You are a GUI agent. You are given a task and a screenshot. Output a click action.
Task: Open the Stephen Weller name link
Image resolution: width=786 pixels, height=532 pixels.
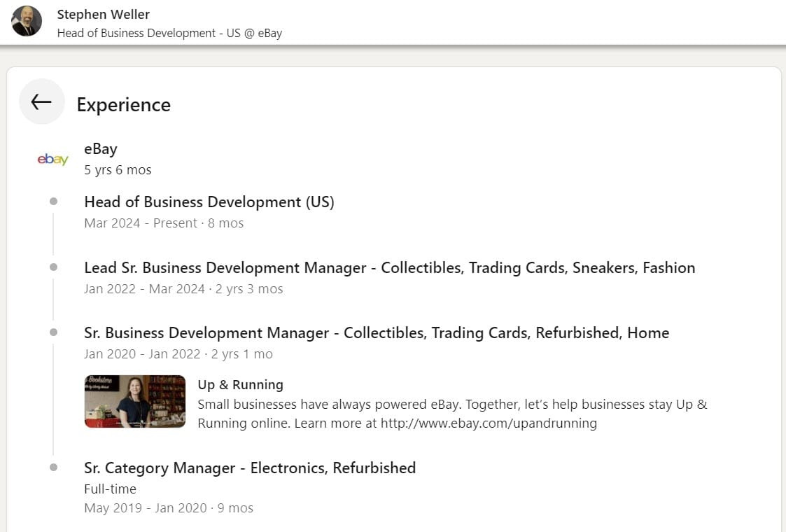104,14
